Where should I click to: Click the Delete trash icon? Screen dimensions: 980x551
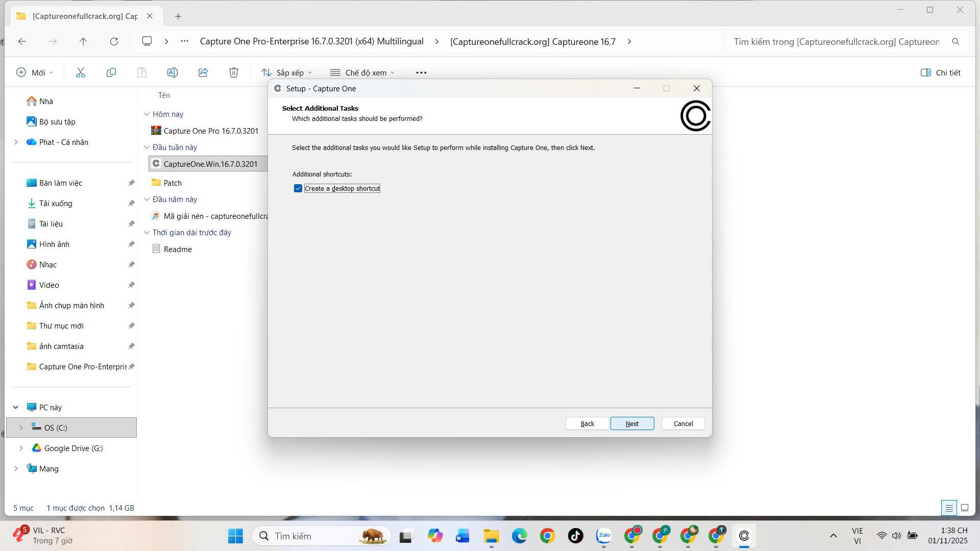234,72
